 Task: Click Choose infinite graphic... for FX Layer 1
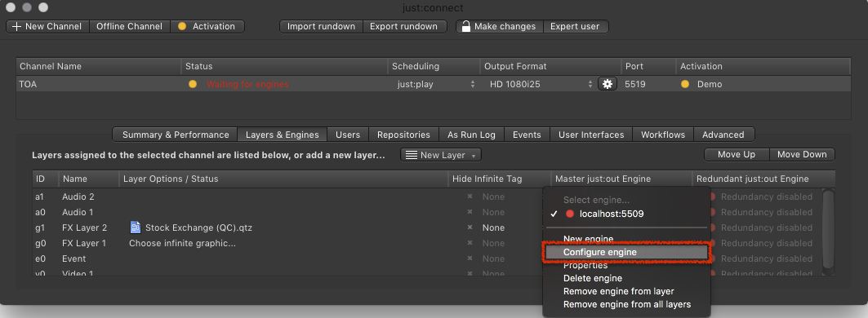[x=182, y=243]
